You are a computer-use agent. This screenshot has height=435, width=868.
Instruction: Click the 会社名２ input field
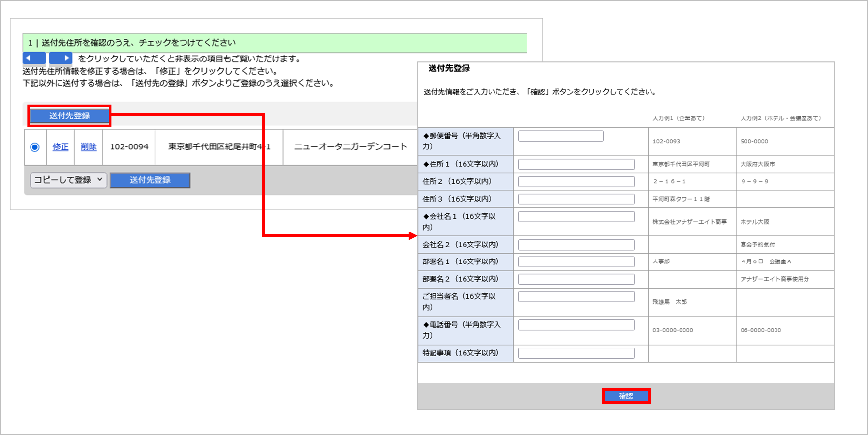[576, 245]
